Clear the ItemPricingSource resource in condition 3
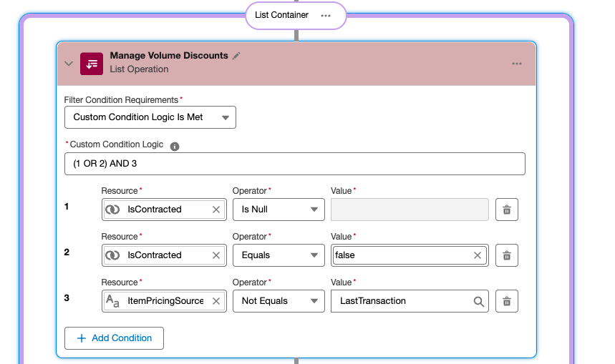This screenshot has height=364, width=615. 216,301
